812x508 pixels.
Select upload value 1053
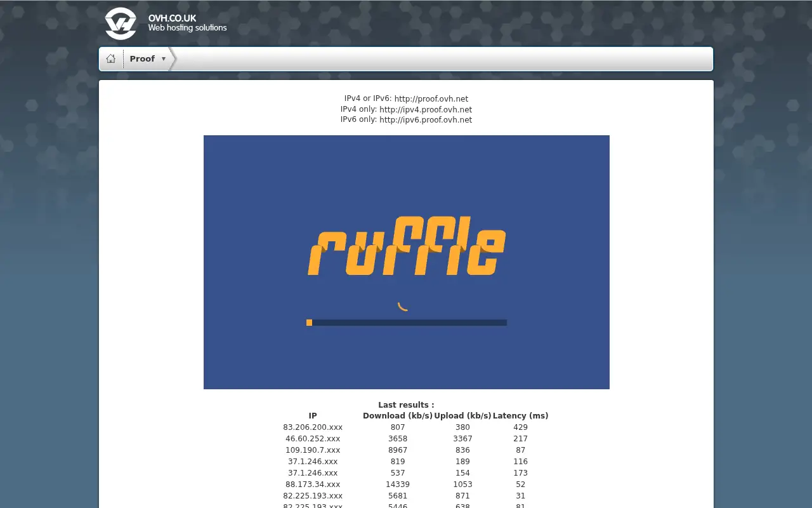pyautogui.click(x=462, y=485)
